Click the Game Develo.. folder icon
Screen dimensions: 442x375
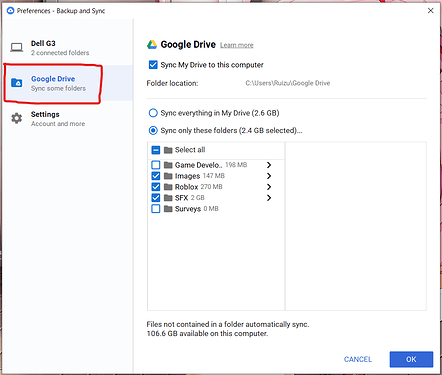pos(168,165)
